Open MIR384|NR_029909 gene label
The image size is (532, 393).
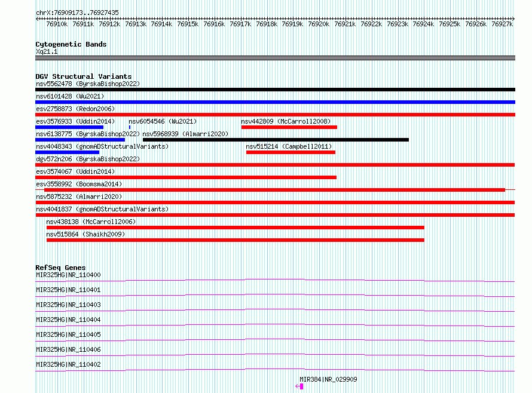328,379
